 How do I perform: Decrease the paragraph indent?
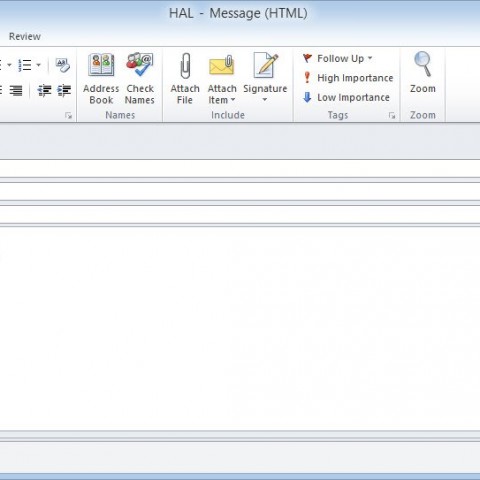pyautogui.click(x=44, y=90)
